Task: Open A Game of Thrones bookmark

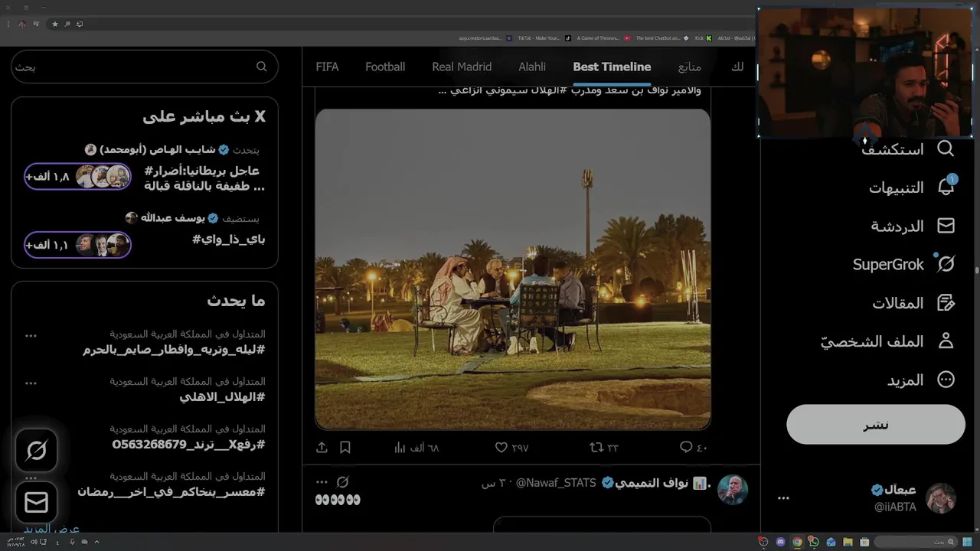Action: [603, 37]
